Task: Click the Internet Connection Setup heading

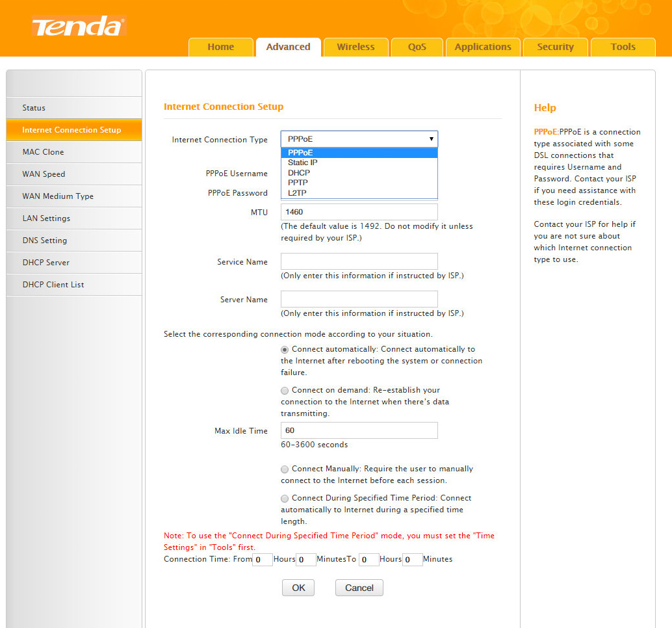Action: pos(224,107)
